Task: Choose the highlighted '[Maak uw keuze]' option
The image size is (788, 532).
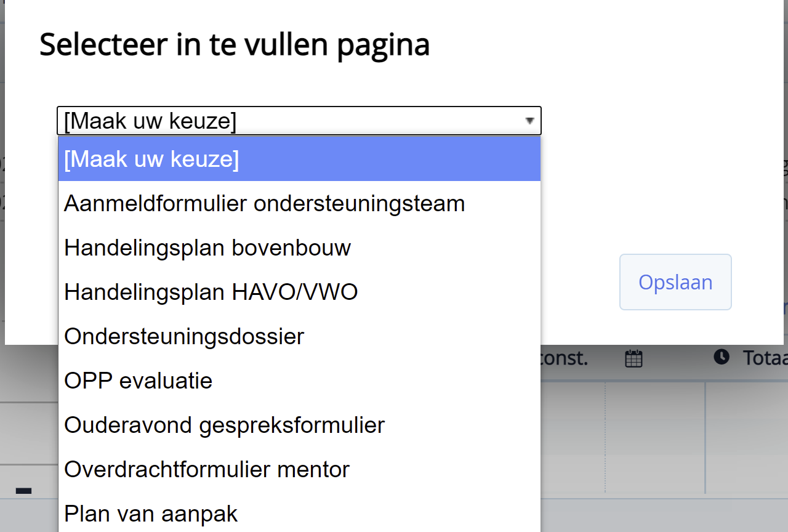Action: pos(299,159)
